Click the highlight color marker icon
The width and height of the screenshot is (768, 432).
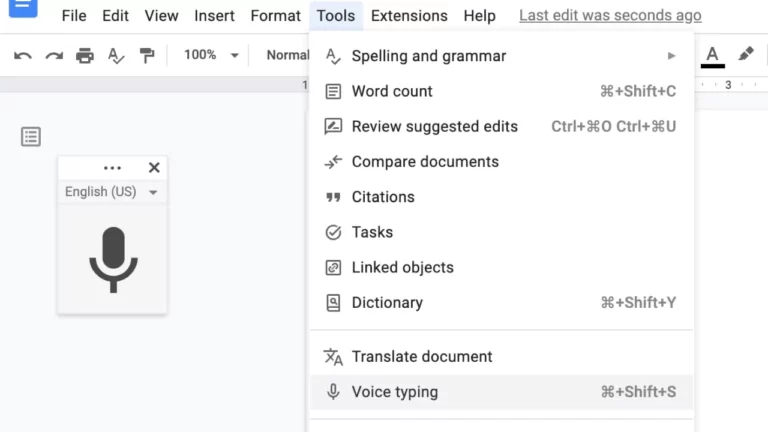pos(745,54)
